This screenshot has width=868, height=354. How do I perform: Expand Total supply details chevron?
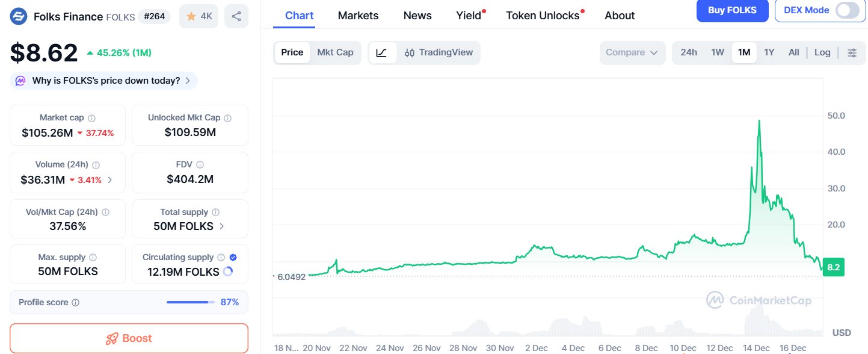(222, 226)
